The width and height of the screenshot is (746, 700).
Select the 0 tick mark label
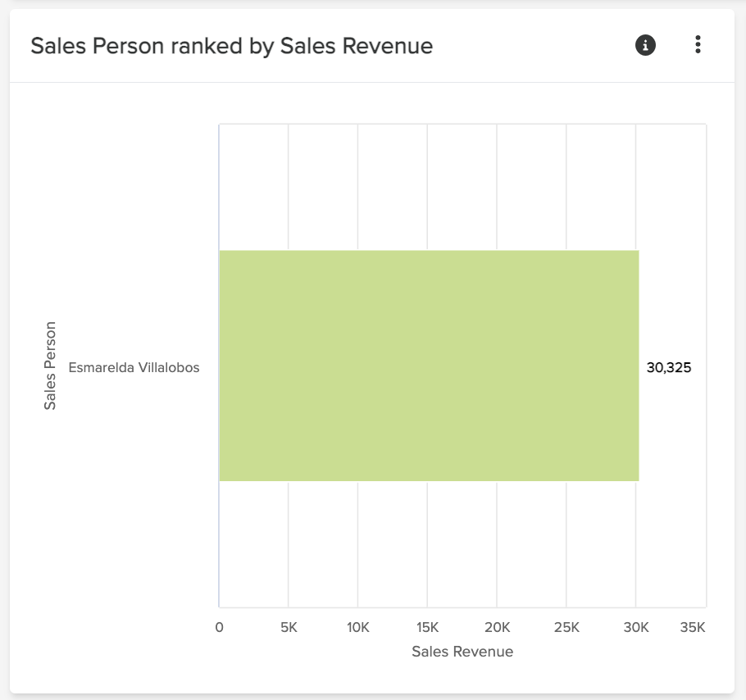tap(219, 626)
